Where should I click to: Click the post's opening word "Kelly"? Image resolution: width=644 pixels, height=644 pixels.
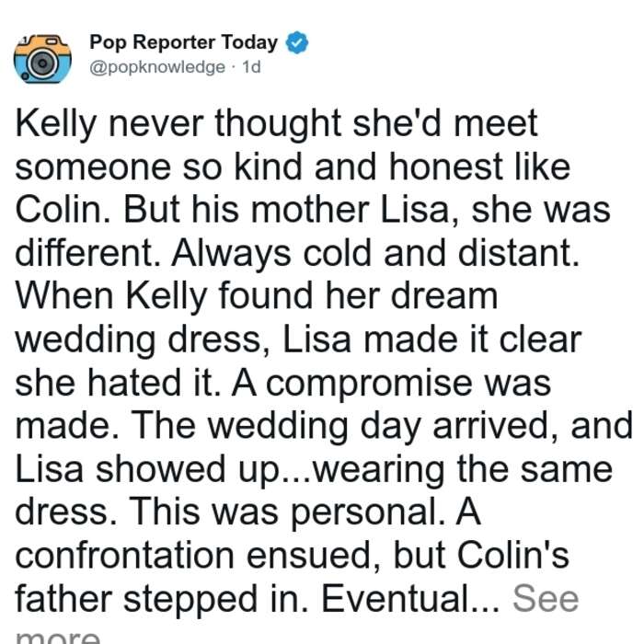tap(56, 124)
